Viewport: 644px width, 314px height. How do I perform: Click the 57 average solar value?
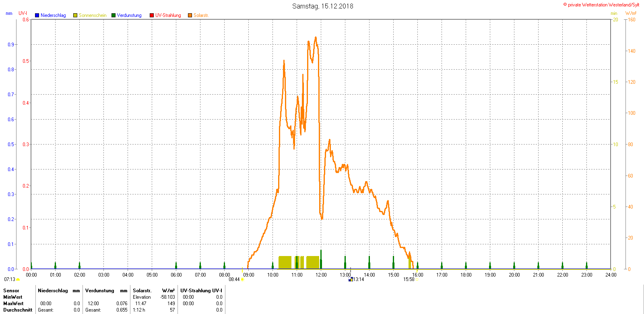tap(173, 310)
